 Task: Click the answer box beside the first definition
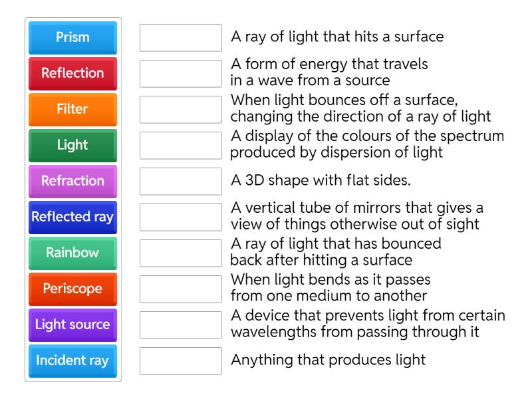[x=180, y=39]
